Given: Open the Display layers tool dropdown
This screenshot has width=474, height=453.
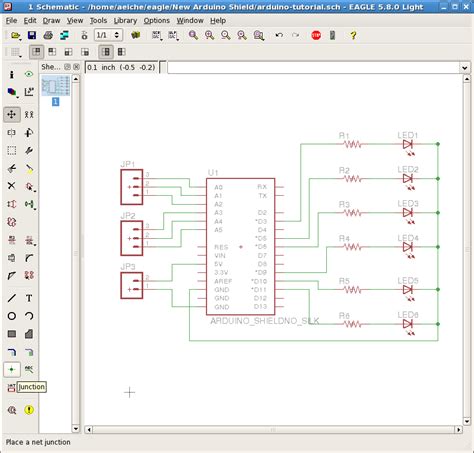Looking at the screenshot, I should 12,92.
